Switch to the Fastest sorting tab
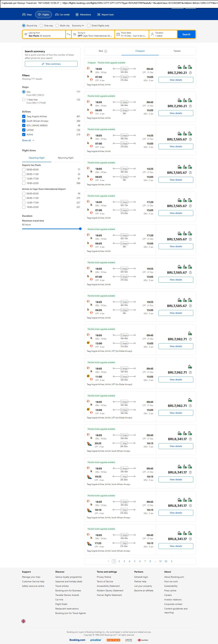The width and height of the screenshot is (218, 644). click(x=177, y=51)
